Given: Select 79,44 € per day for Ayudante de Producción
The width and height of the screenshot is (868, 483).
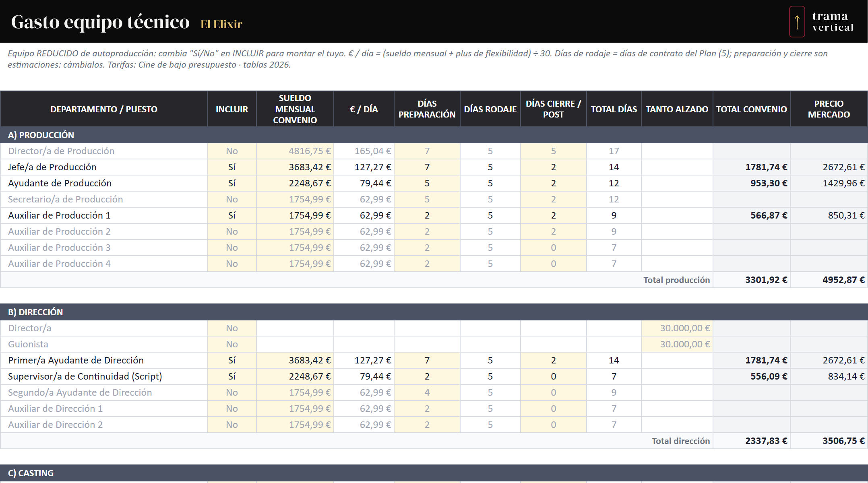Looking at the screenshot, I should pos(364,183).
